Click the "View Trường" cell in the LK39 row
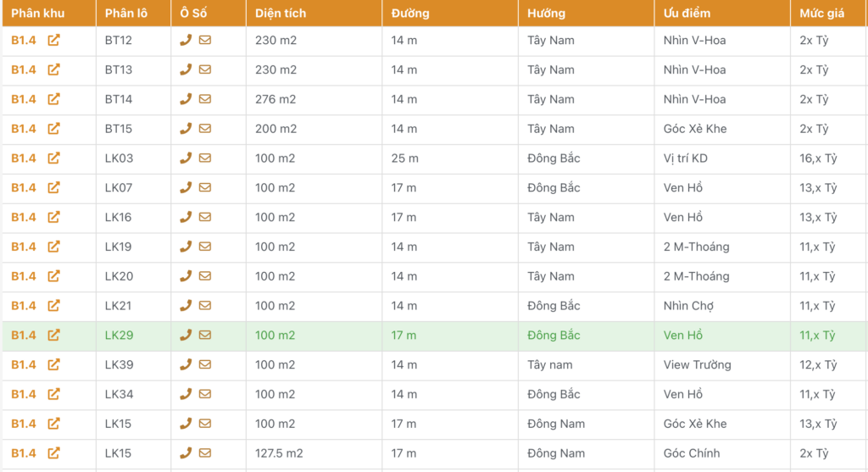This screenshot has height=472, width=868. point(697,365)
